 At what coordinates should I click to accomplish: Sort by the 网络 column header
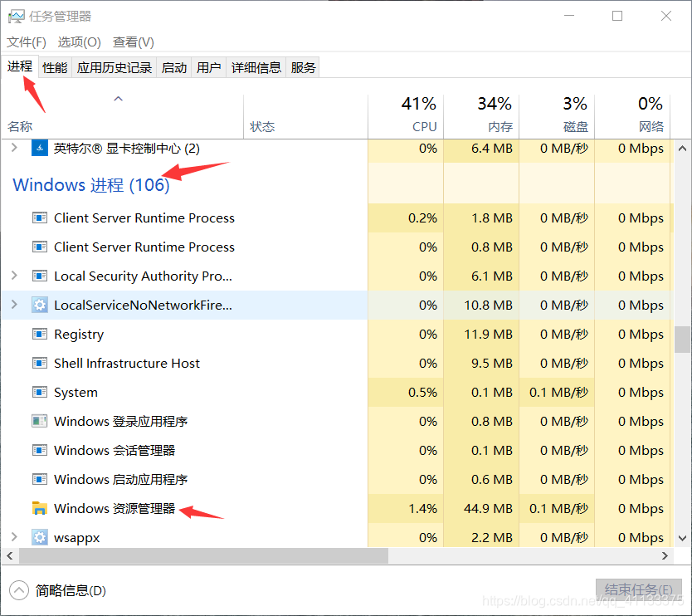(x=632, y=116)
